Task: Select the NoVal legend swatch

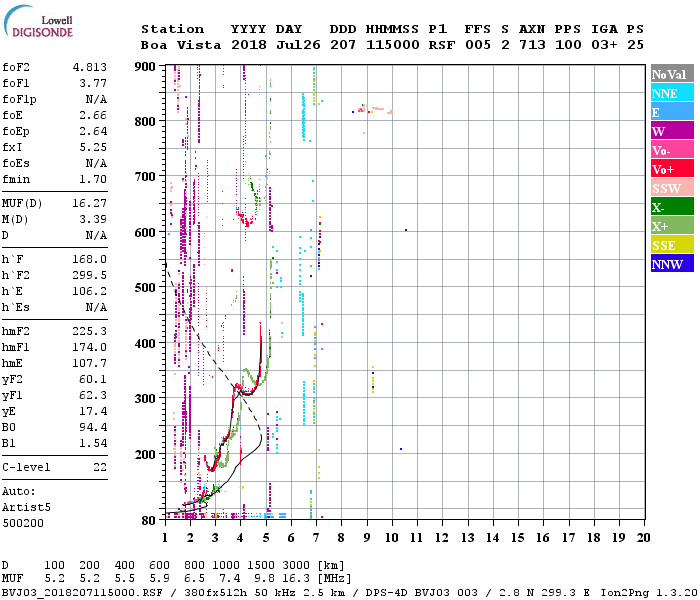Action: coord(672,74)
